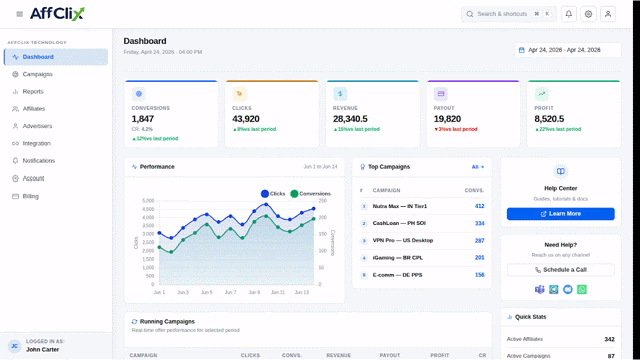
Task: Click the Active Affiliates stat row
Action: point(561,339)
